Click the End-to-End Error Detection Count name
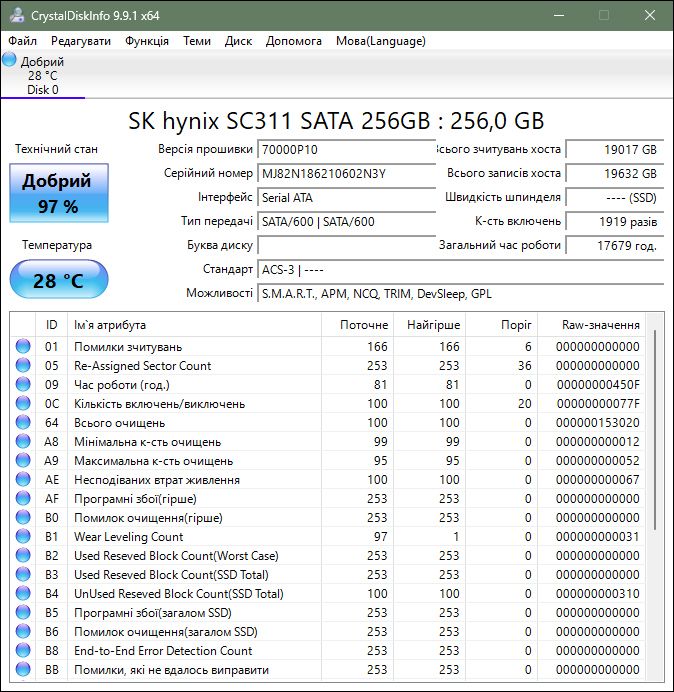This screenshot has height=692, width=674. [163, 651]
